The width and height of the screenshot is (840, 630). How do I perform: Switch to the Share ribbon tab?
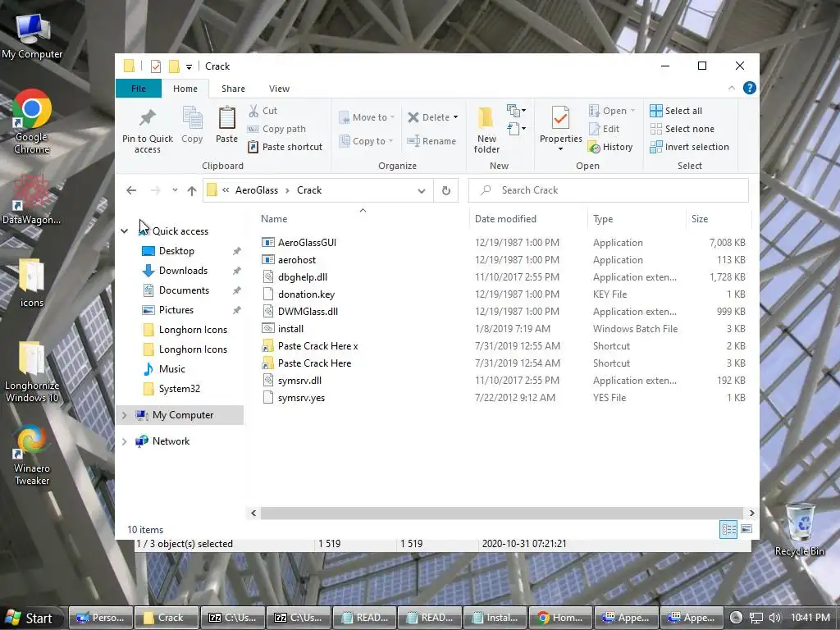pyautogui.click(x=233, y=89)
